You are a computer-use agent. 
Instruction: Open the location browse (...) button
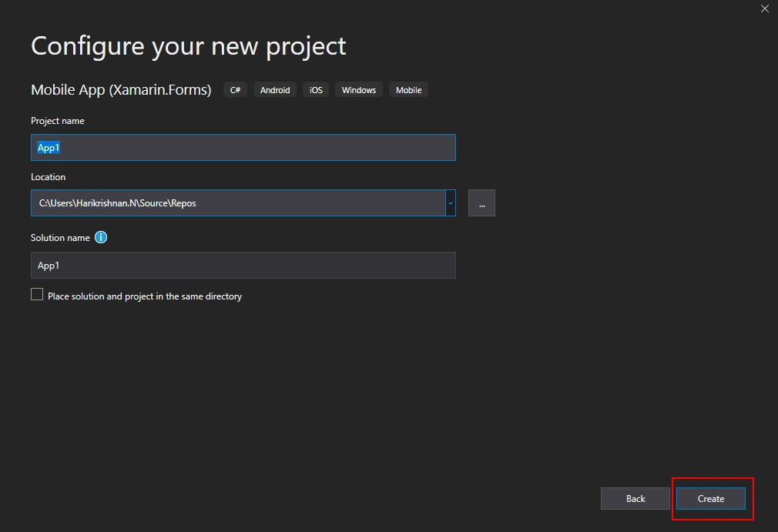point(481,203)
